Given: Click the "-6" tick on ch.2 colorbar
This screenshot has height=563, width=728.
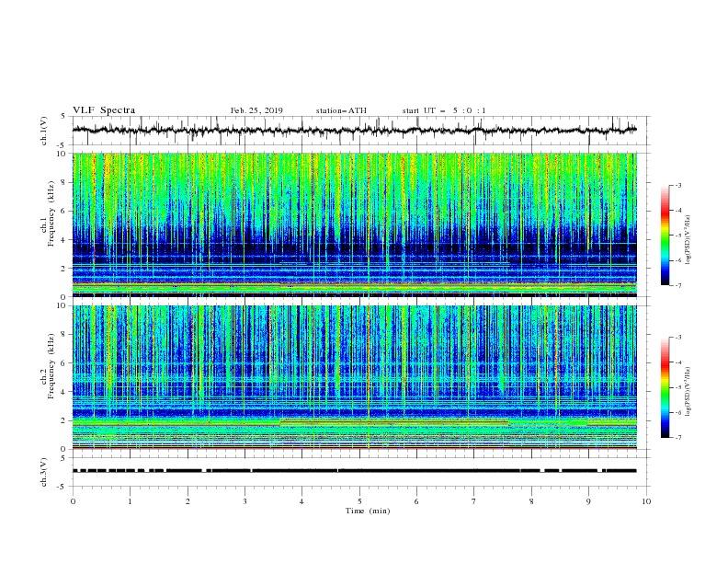Looking at the screenshot, I should 677,412.
